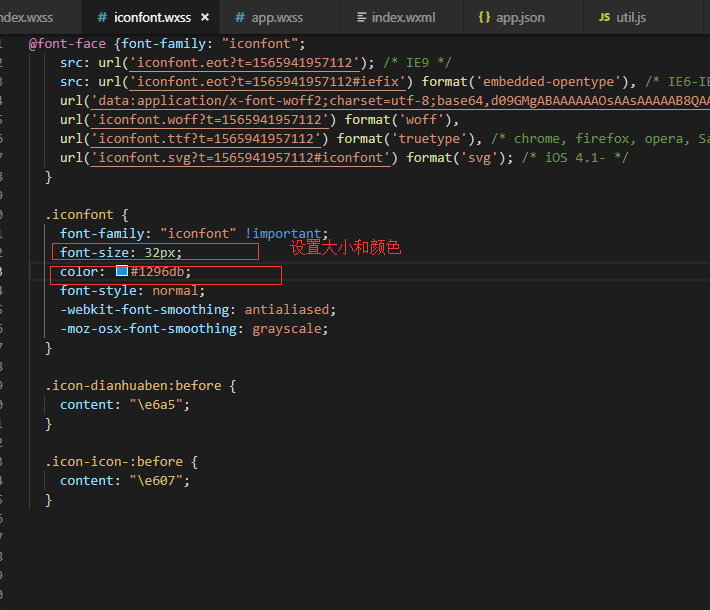Click the lines file icon on index.wxml tab
The height and width of the screenshot is (610, 710).
click(x=362, y=18)
